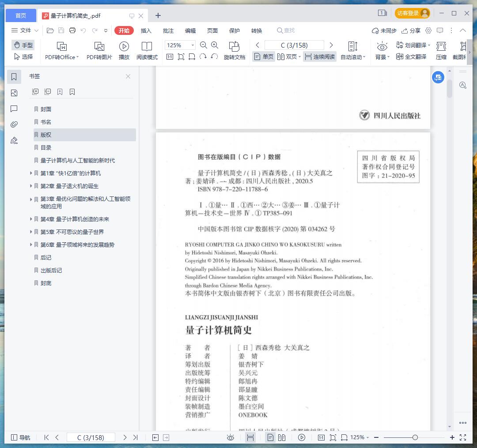Fit width view icon in toolbar
477x448 pixels.
tap(192, 56)
